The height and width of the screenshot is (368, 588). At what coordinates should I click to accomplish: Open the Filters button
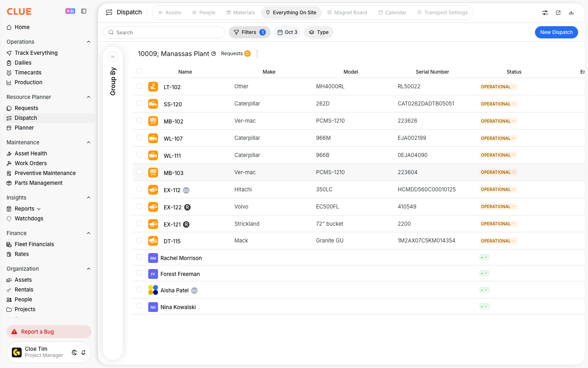(x=249, y=32)
